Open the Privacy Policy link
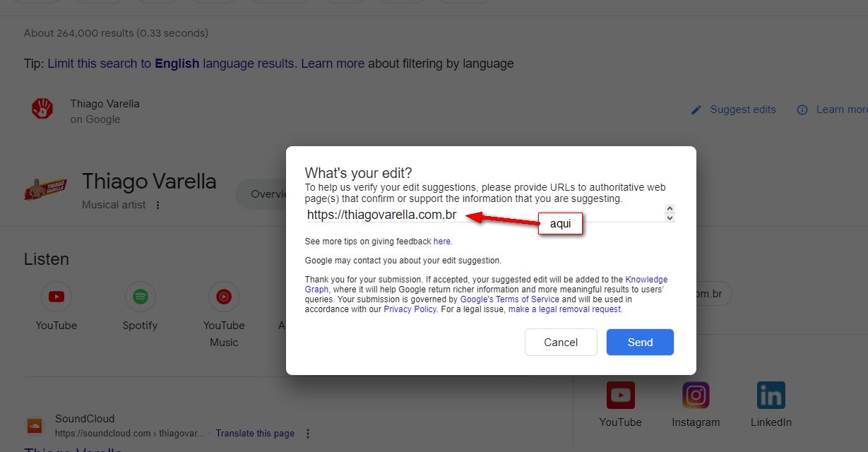Image resolution: width=868 pixels, height=452 pixels. point(410,309)
